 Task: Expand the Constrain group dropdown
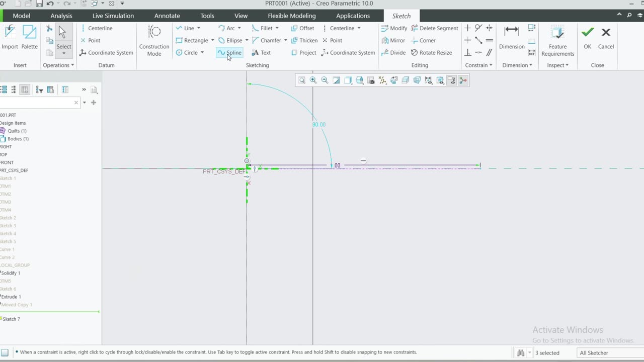[478, 65]
